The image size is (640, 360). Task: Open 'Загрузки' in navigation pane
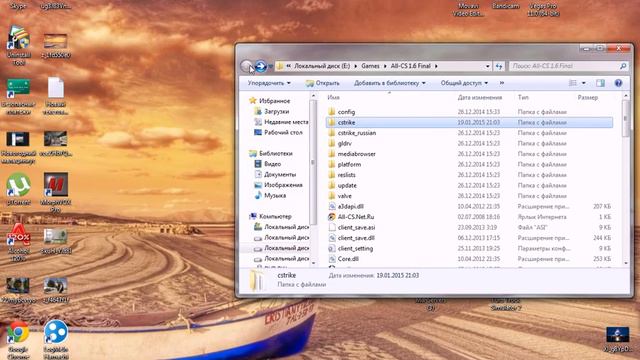point(276,111)
